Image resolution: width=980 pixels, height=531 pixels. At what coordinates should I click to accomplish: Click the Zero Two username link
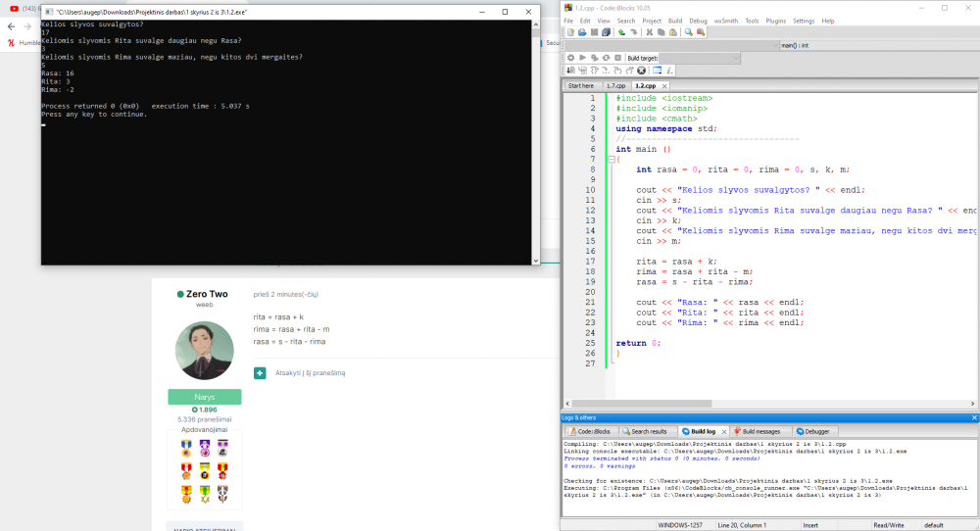206,294
